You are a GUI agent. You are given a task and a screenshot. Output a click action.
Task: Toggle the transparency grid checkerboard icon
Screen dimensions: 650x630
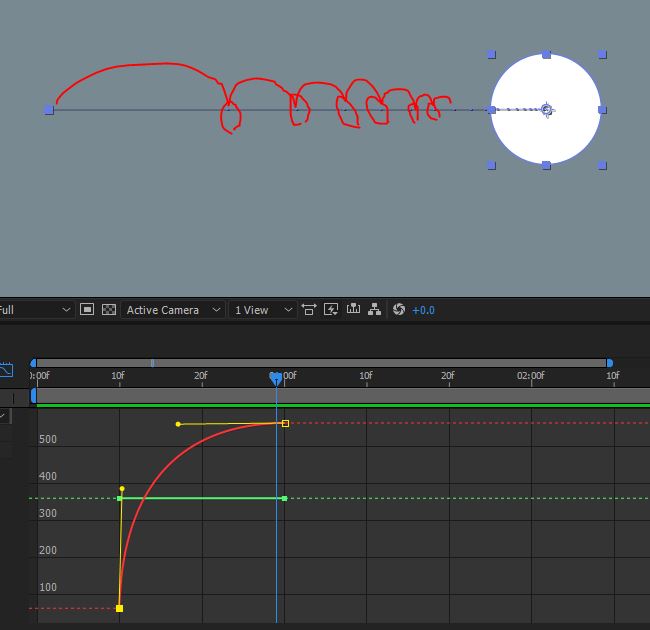pos(109,309)
